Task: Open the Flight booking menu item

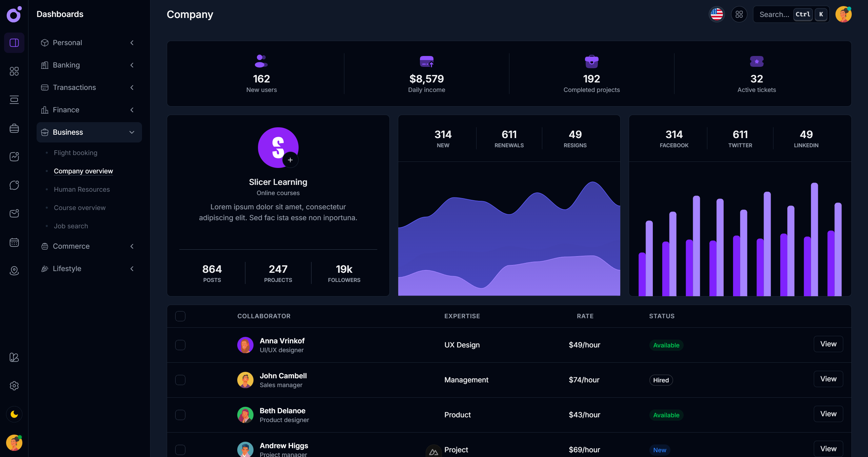Action: pos(75,153)
